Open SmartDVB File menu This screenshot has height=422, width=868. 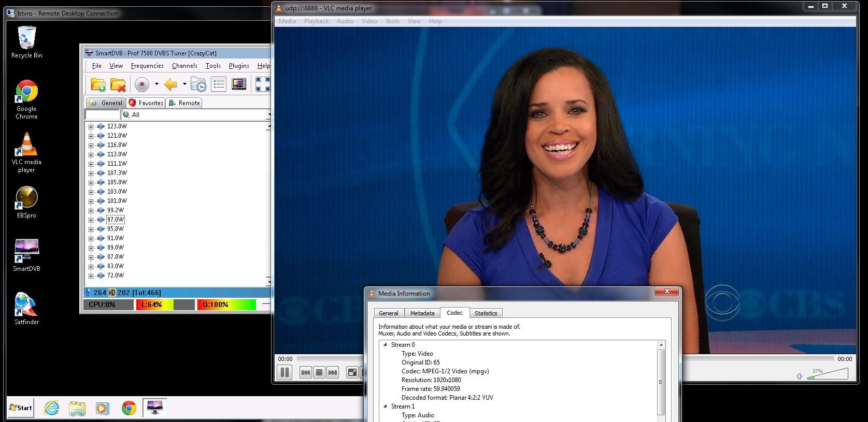97,66
